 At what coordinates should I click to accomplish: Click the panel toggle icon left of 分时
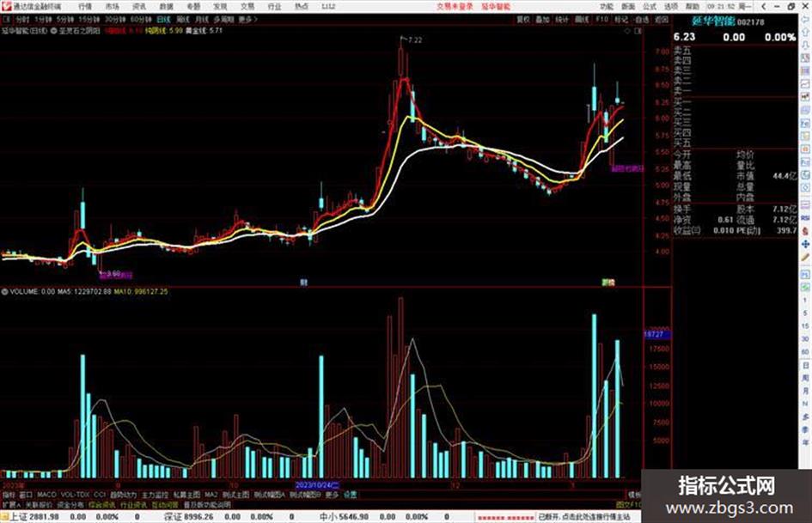(7, 20)
